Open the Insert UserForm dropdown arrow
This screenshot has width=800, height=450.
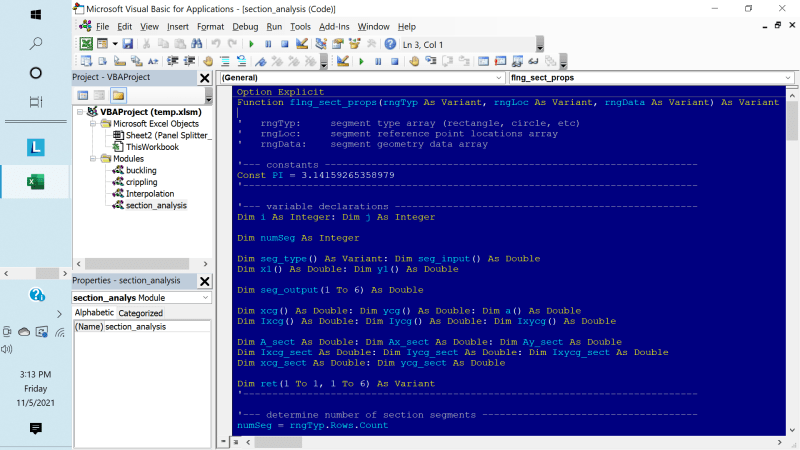point(115,44)
